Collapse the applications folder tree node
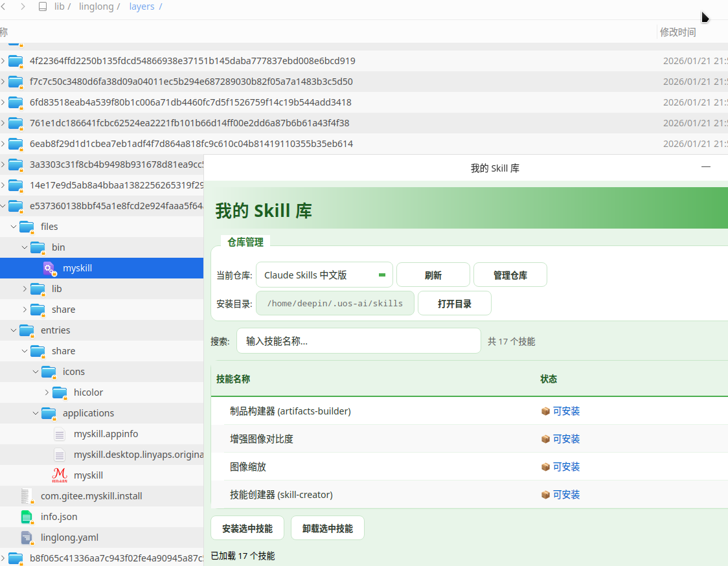 (36, 413)
